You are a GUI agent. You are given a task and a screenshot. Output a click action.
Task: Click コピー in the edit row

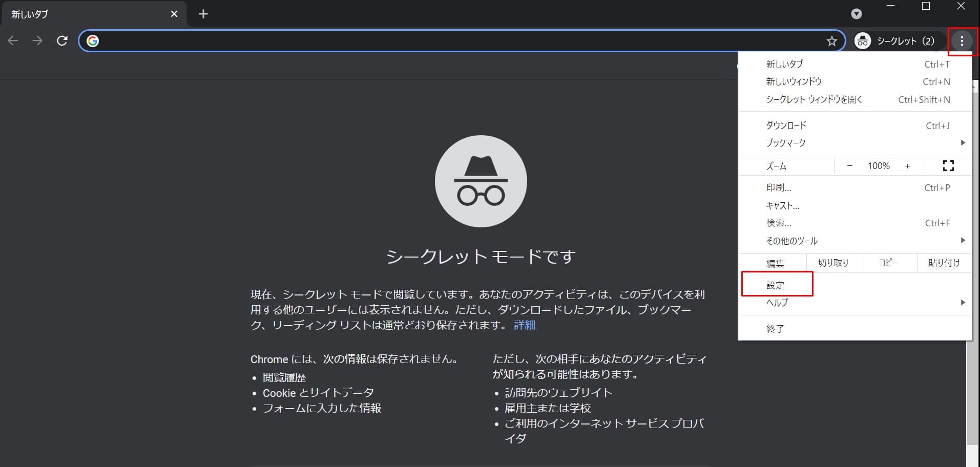click(x=888, y=263)
